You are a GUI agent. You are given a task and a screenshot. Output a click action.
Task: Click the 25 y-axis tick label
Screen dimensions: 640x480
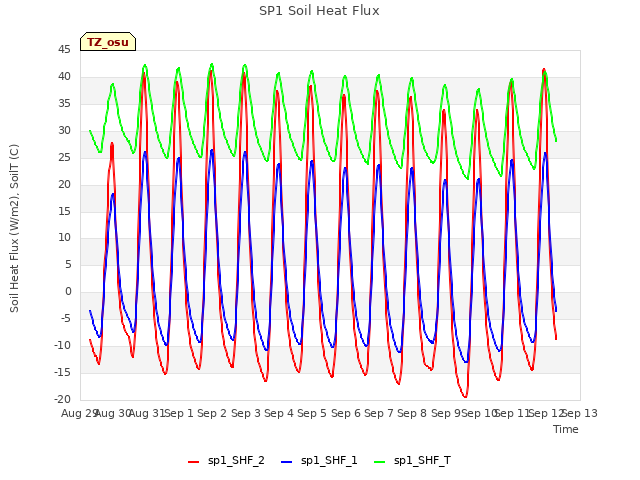tap(64, 158)
